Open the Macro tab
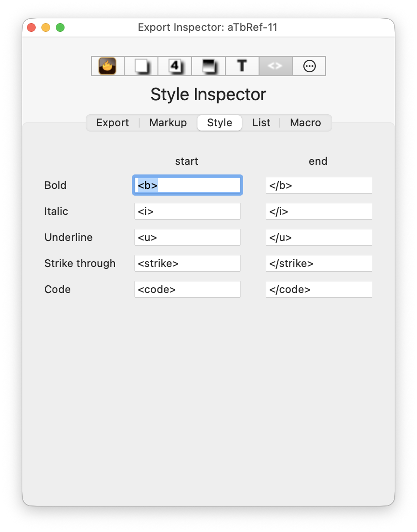The image size is (417, 532). pyautogui.click(x=305, y=123)
